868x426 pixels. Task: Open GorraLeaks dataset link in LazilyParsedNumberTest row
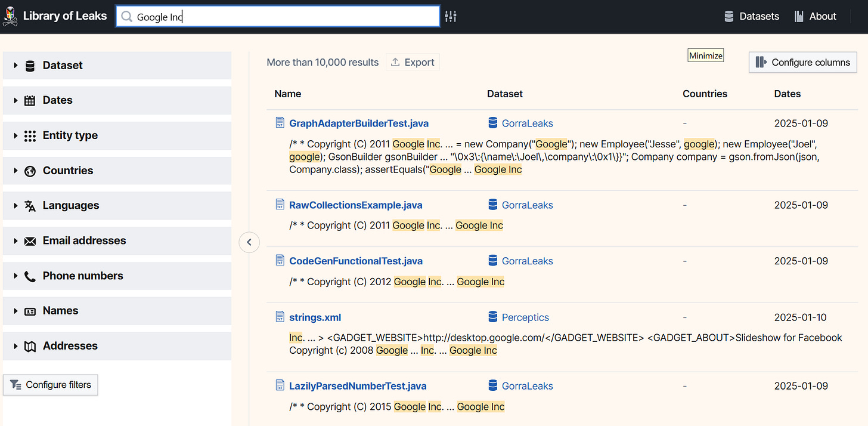(x=527, y=386)
